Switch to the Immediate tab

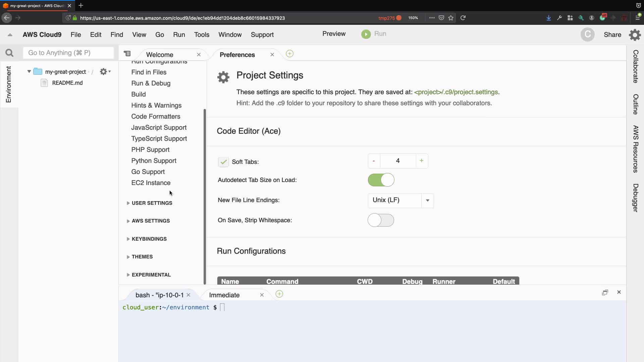tap(224, 295)
